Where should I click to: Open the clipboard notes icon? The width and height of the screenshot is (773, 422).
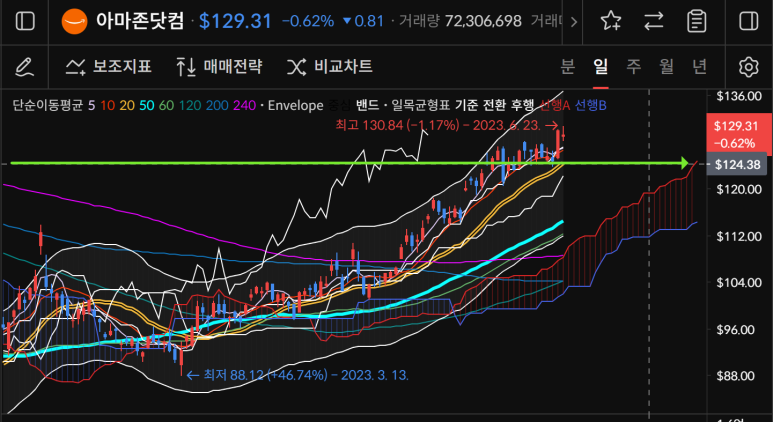[696, 21]
